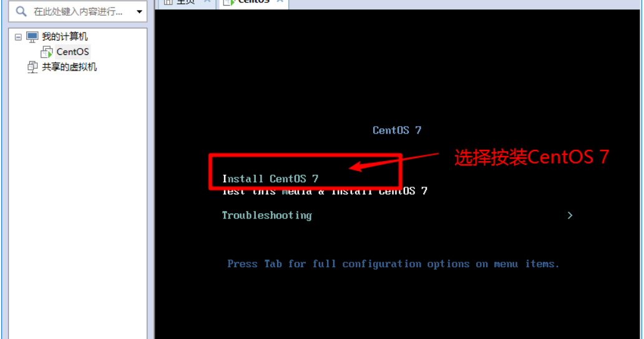Click the magnifier icon in library search

(21, 11)
